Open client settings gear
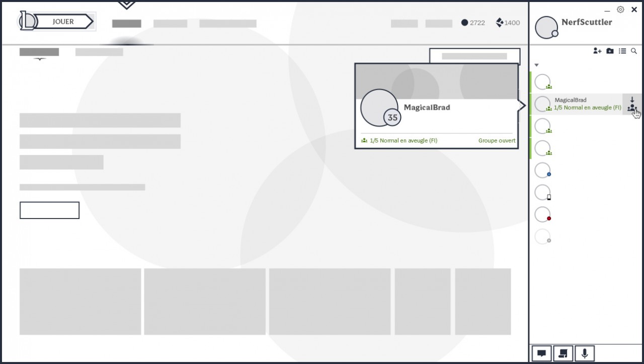The height and width of the screenshot is (364, 644). [620, 10]
